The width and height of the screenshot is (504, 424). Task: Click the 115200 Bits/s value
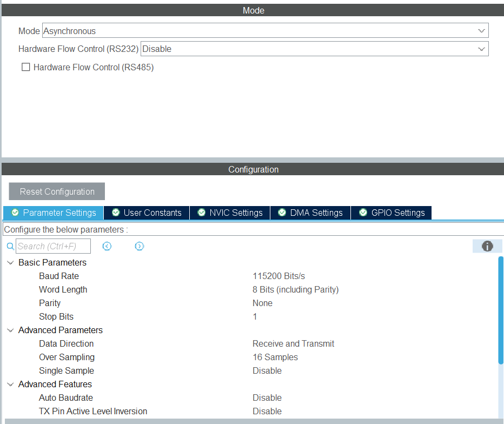[x=278, y=276]
